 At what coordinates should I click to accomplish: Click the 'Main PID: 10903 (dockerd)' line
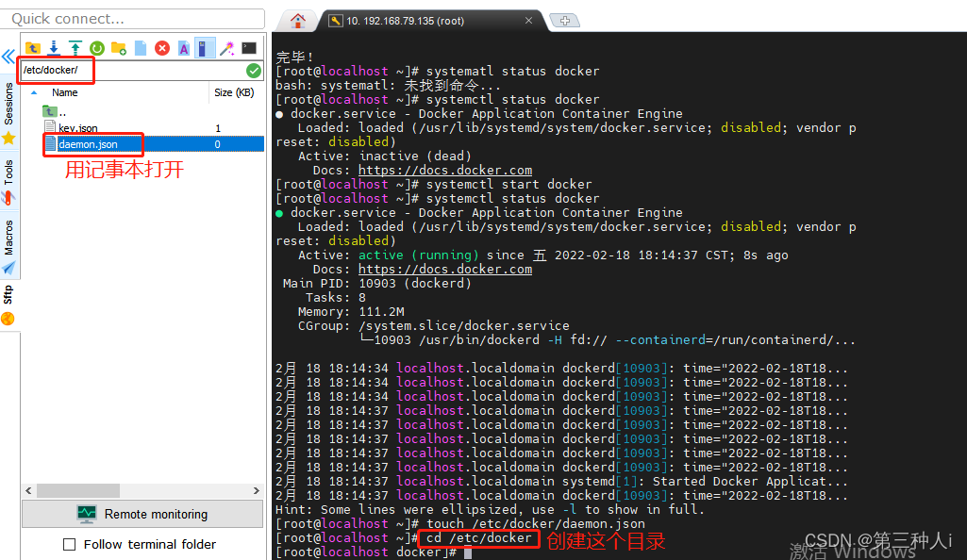376,284
